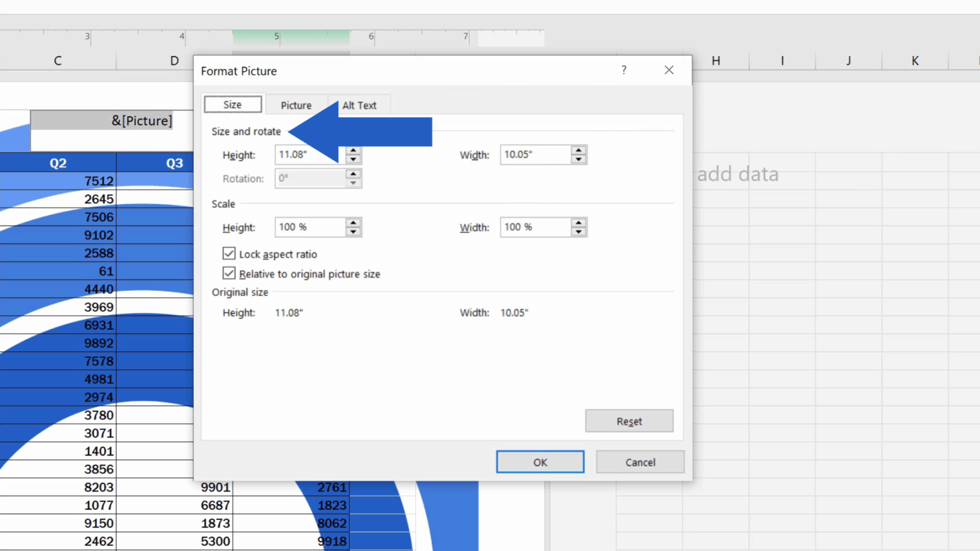Click the Cancel button
Viewport: 980px width, 551px height.
click(x=639, y=462)
